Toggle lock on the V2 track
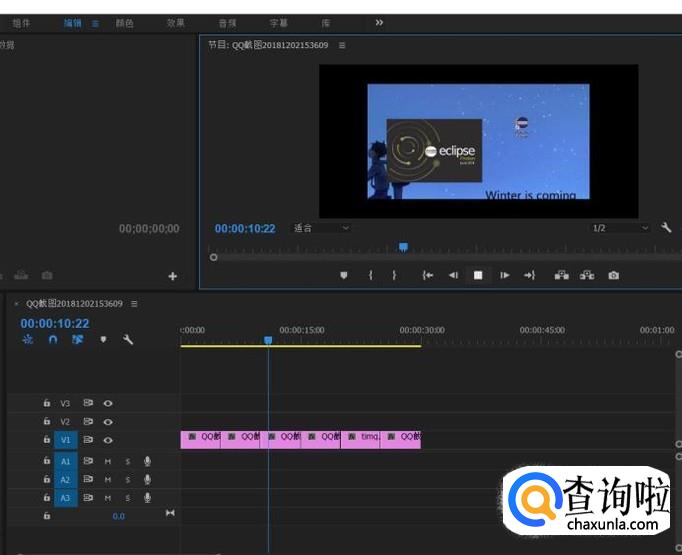 point(46,422)
